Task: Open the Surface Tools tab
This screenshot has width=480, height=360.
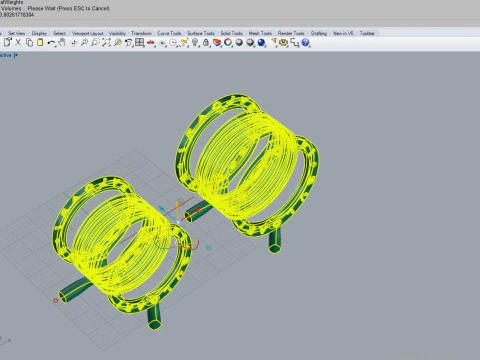Action: pyautogui.click(x=201, y=33)
